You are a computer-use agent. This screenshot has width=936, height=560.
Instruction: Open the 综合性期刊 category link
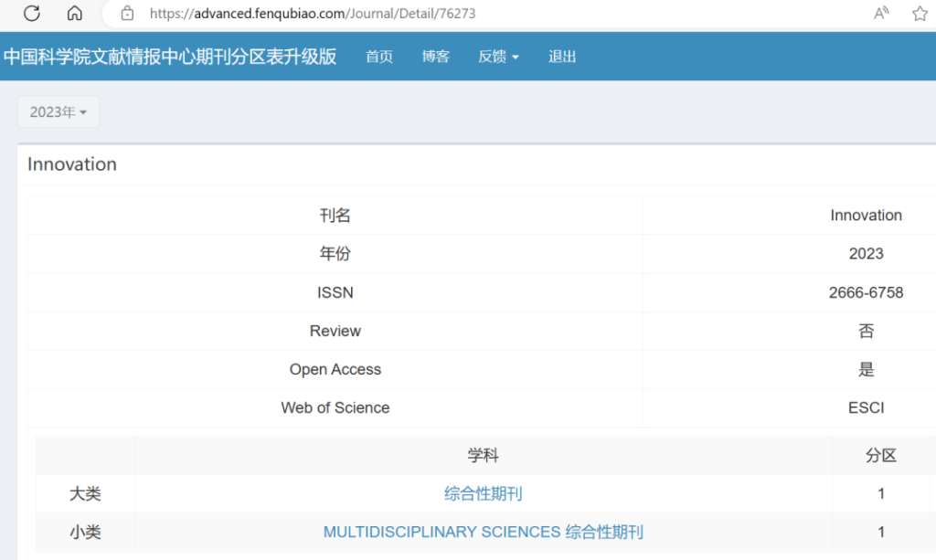point(483,494)
